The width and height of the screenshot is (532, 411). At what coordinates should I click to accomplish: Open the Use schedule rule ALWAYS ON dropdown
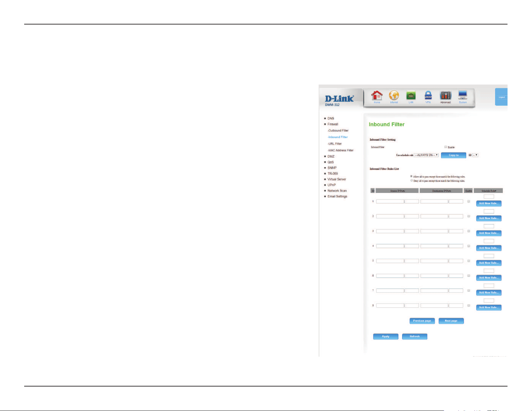[426, 155]
